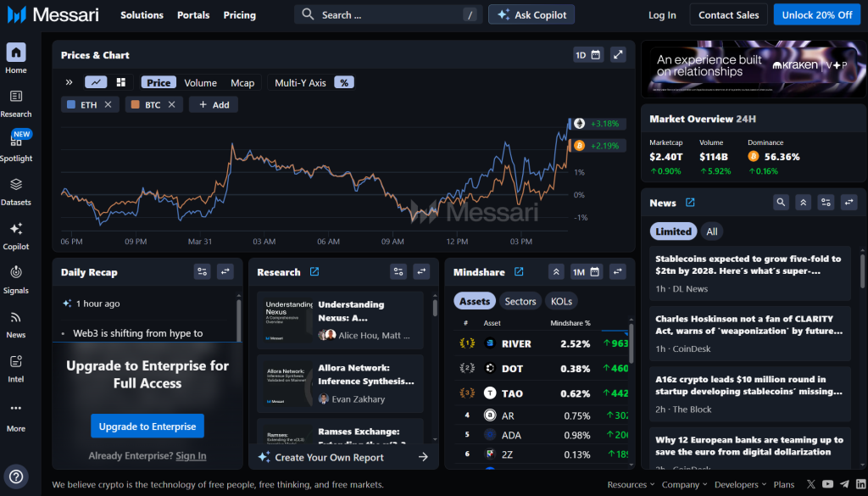Open the Research panel external link icon

click(314, 272)
